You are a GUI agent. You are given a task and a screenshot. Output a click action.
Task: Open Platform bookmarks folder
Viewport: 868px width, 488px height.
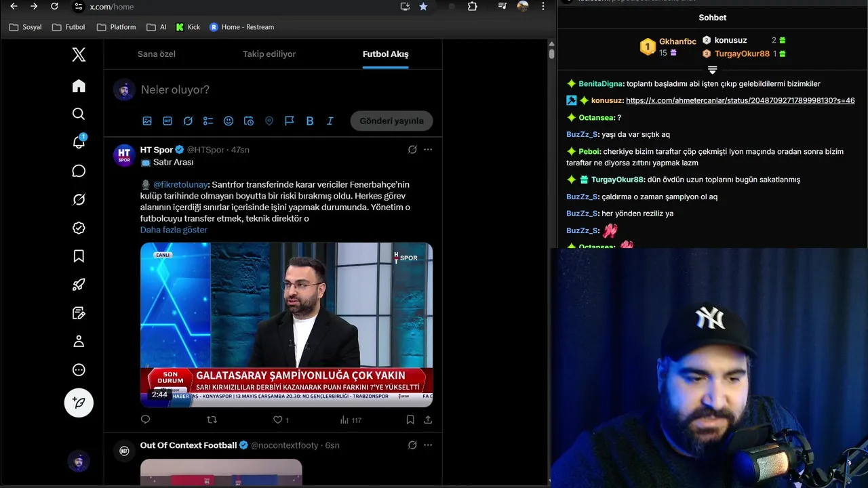pos(116,27)
